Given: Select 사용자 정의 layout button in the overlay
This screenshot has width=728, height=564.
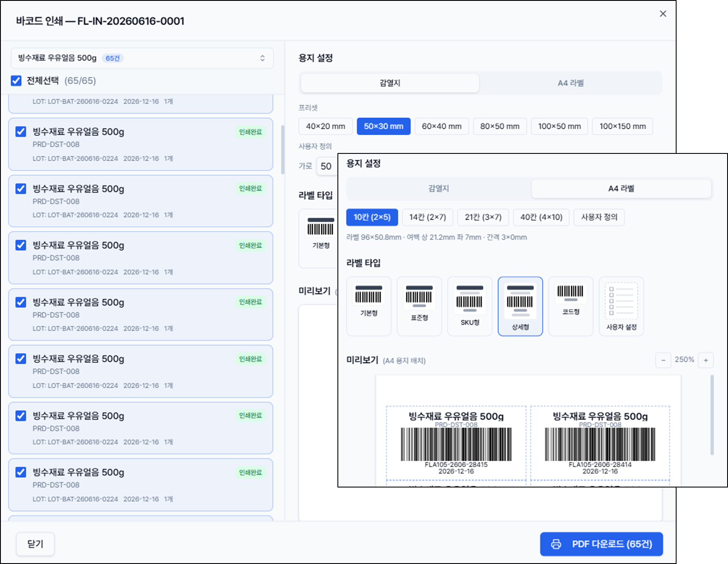Looking at the screenshot, I should point(599,217).
